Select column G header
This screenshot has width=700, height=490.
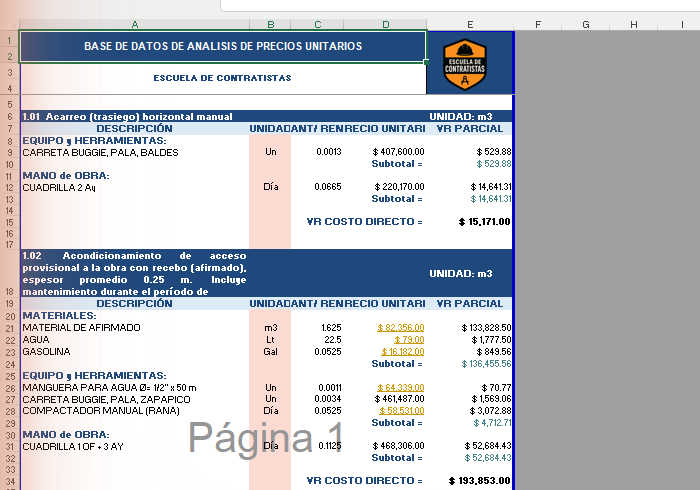coord(586,25)
